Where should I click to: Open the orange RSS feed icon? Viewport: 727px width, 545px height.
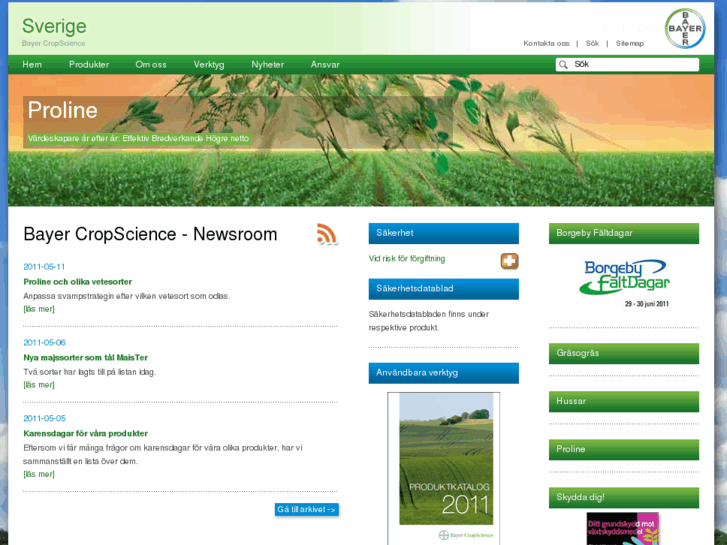coord(327,233)
